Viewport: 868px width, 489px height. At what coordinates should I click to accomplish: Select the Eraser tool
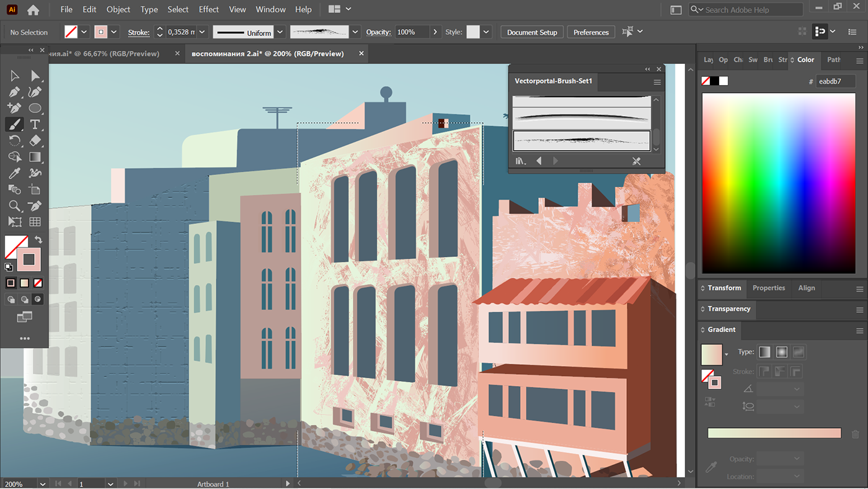point(35,141)
